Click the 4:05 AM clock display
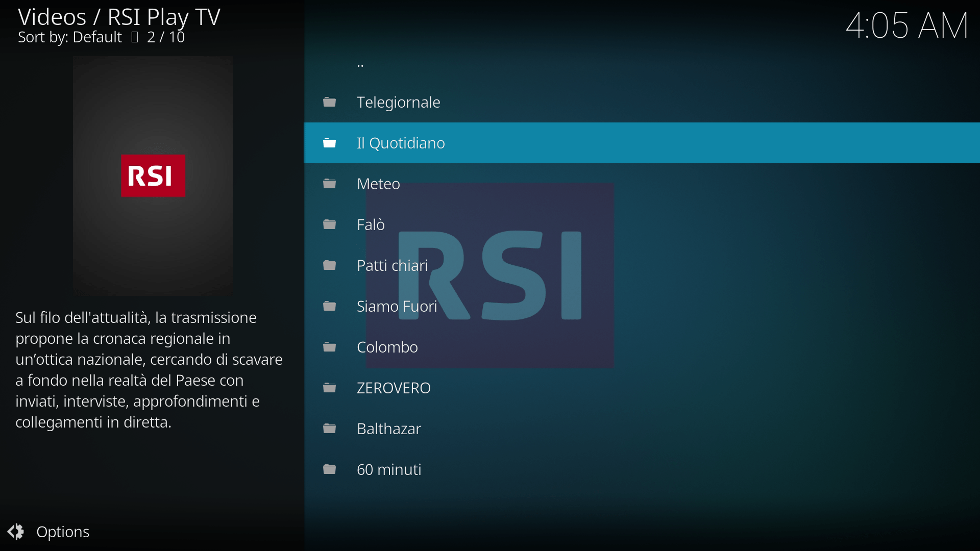The image size is (980, 551). click(906, 26)
